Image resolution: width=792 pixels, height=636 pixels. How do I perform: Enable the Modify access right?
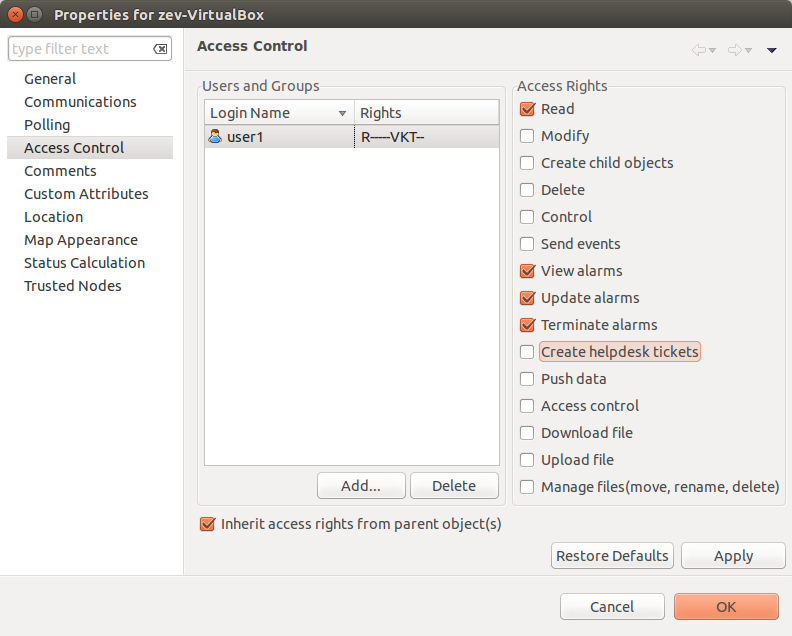(x=527, y=136)
